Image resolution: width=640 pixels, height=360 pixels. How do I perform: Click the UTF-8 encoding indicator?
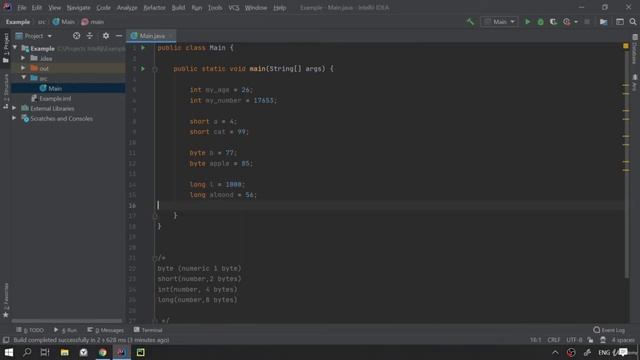[574, 340]
